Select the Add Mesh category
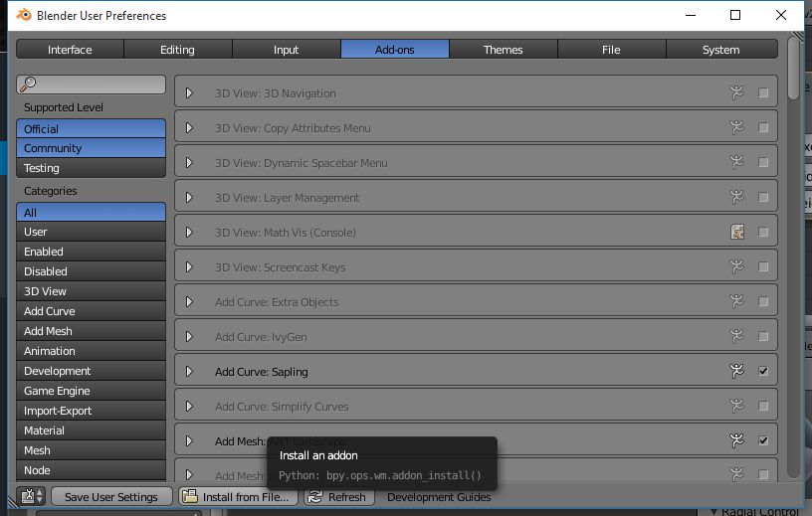 click(x=92, y=331)
